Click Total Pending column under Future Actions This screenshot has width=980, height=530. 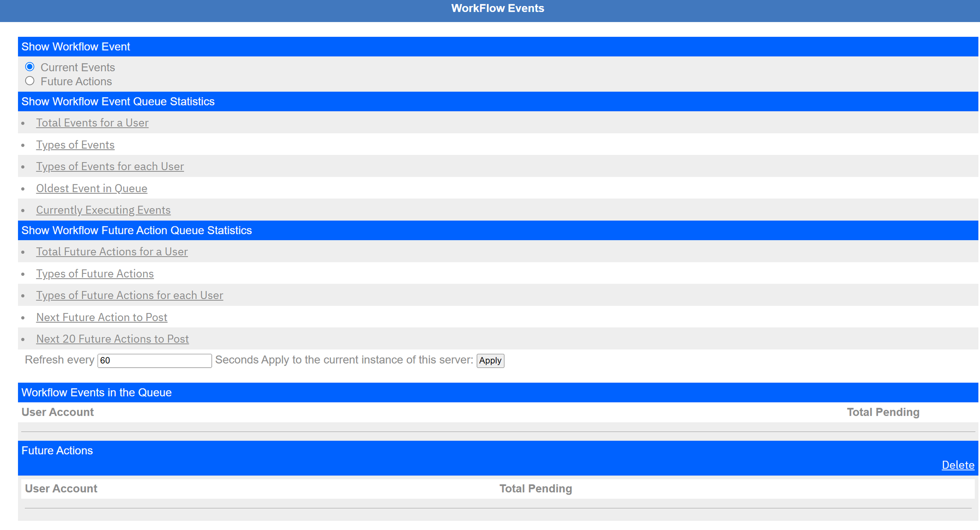pos(536,489)
